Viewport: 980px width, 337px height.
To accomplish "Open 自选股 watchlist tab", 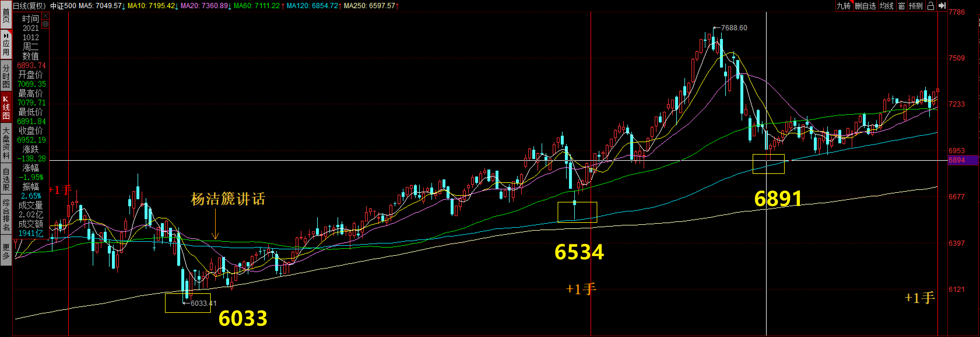I will pos(6,179).
